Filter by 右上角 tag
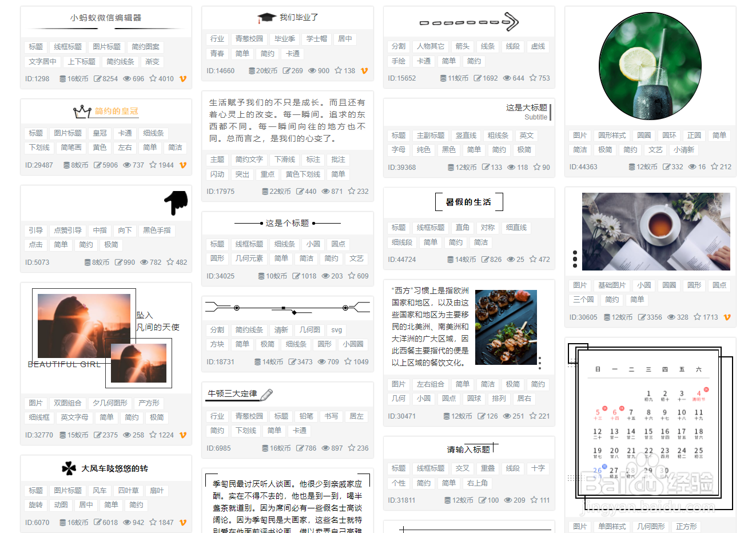 point(478,483)
